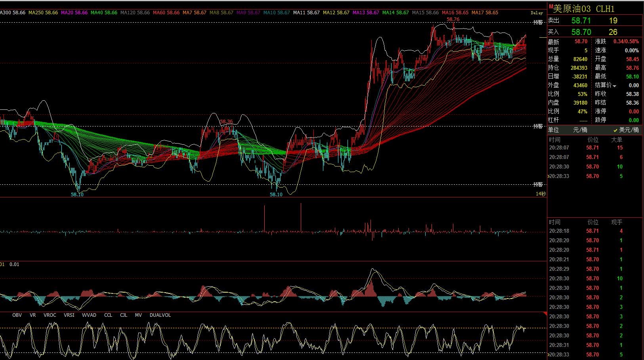Select the 20:28:18 tick row

tap(594, 231)
